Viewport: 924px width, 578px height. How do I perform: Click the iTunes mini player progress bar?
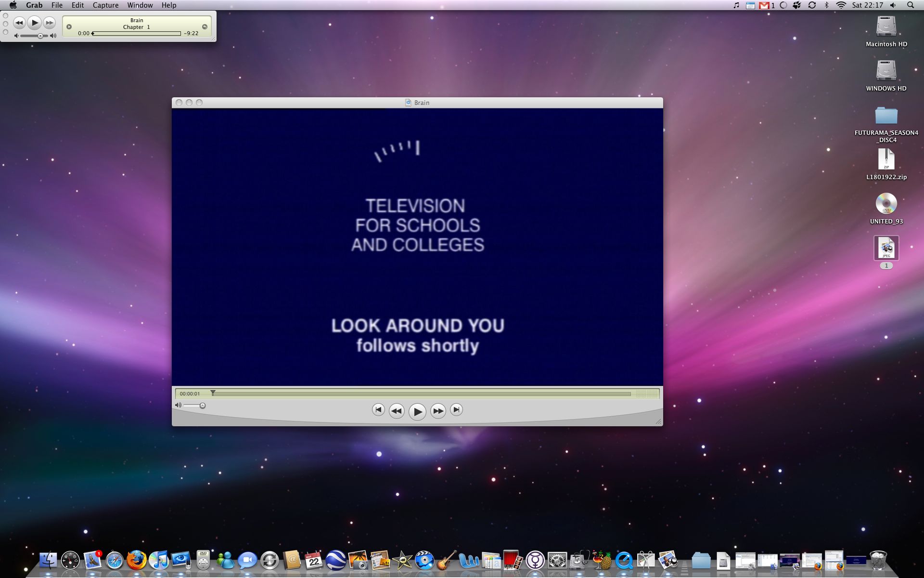(x=137, y=33)
